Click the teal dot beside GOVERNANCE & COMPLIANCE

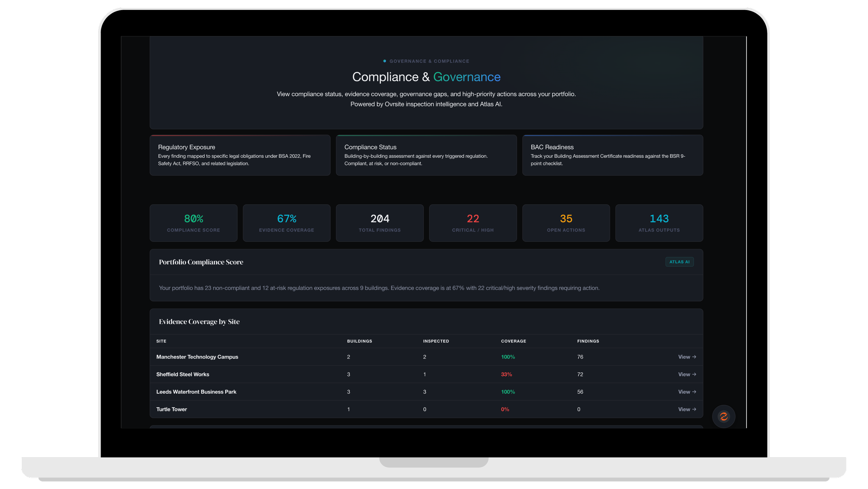[x=384, y=61]
